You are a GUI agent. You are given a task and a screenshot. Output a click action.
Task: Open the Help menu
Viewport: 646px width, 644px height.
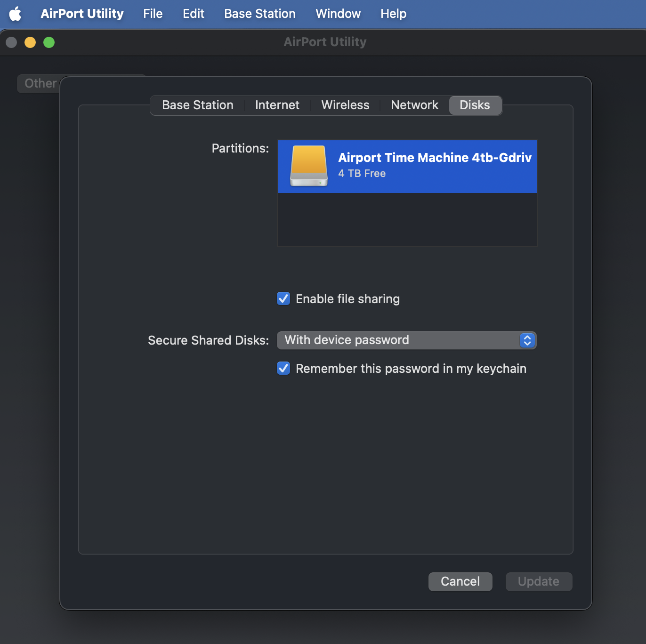tap(394, 14)
